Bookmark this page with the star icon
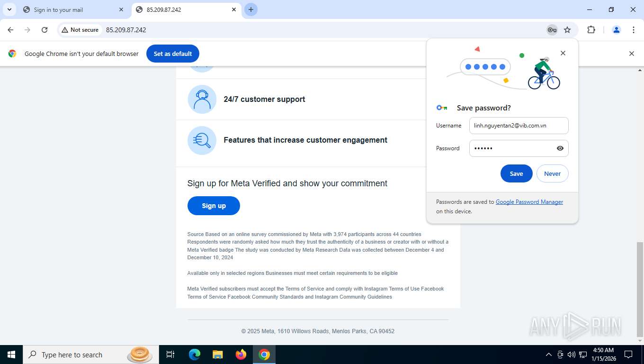This screenshot has height=364, width=644. coord(567,30)
